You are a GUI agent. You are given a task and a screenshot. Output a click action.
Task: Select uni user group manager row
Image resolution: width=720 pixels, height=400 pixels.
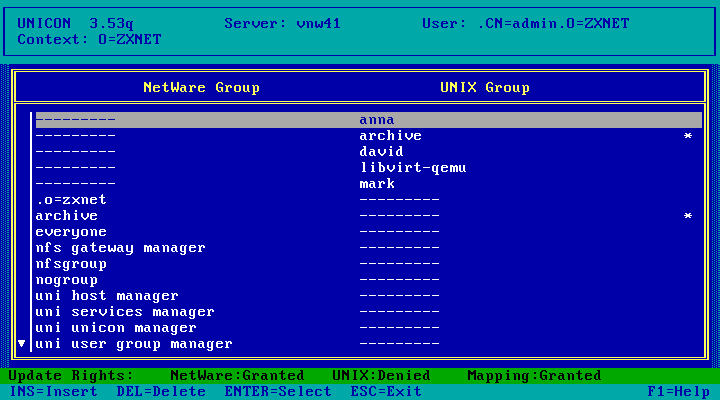133,344
